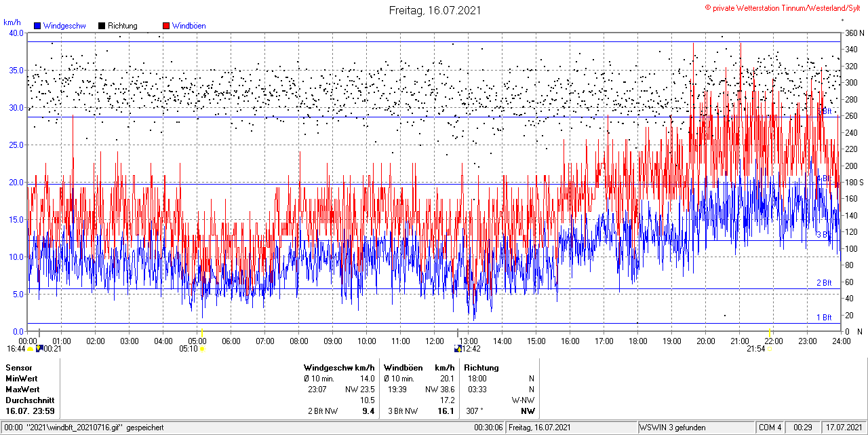Viewport: 868px width, 435px height.
Task: Click the current gust value 16.1
Action: (446, 411)
